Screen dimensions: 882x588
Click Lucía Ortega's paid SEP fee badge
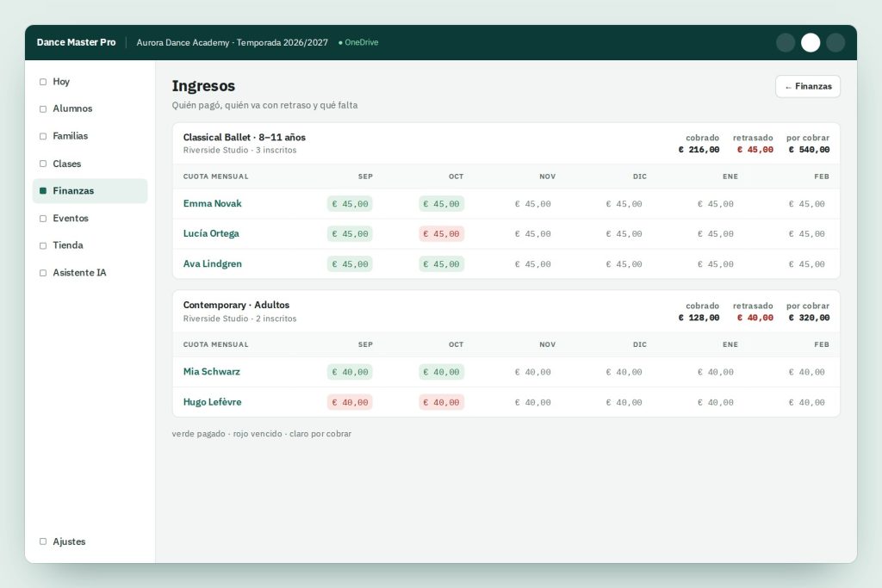(350, 234)
